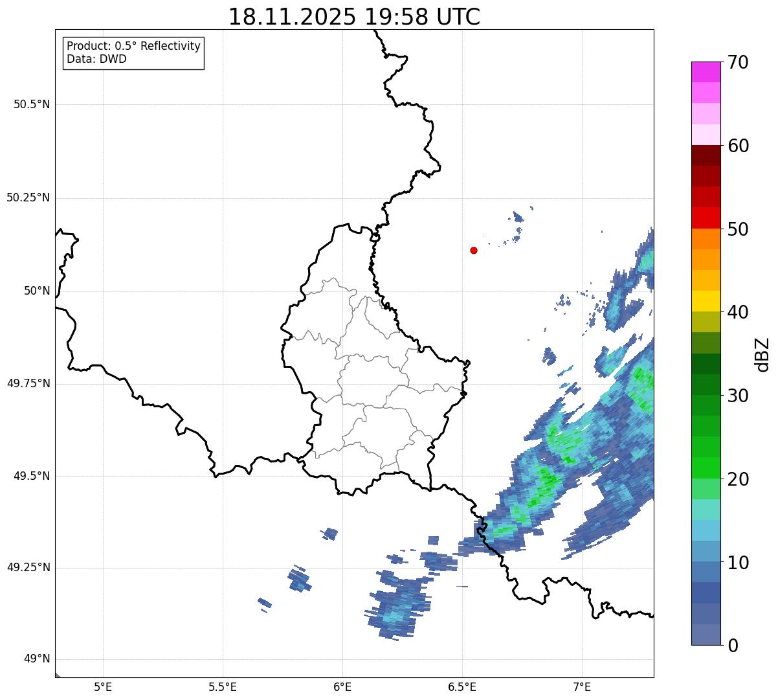Click the colorbar 60 tick label
778x700 pixels.
[738, 146]
